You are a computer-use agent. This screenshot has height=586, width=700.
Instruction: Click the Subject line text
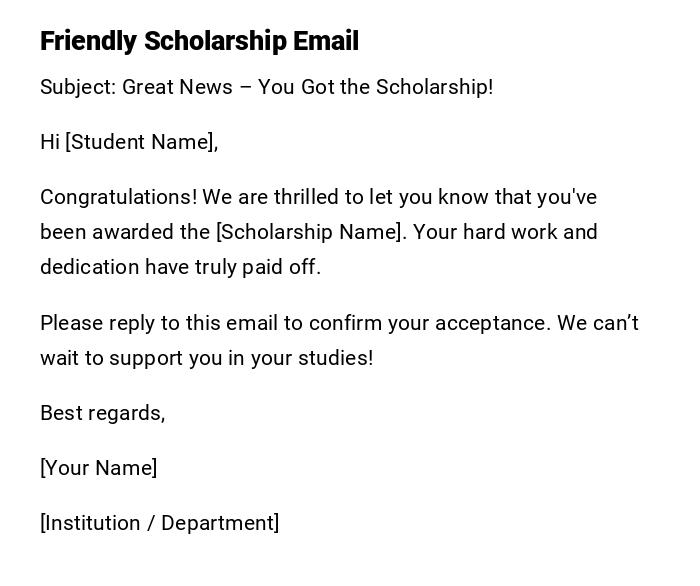(x=266, y=87)
